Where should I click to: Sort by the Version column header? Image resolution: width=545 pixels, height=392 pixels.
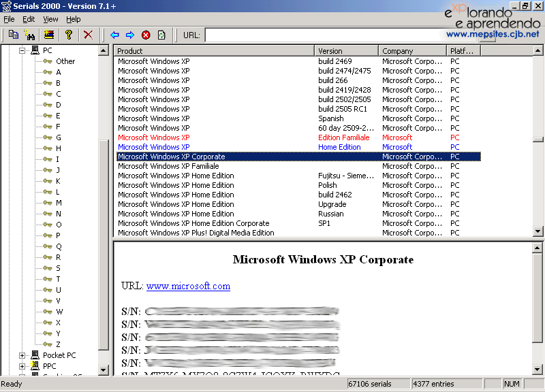(346, 50)
